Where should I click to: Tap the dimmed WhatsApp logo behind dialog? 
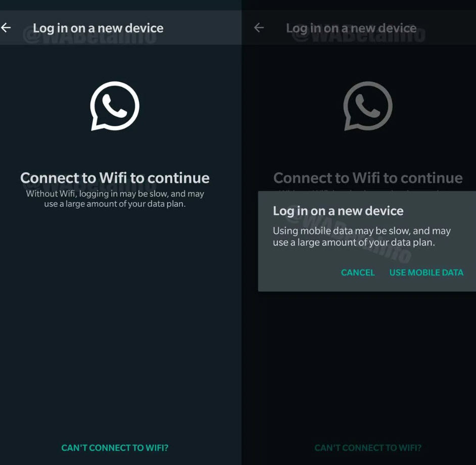368,106
